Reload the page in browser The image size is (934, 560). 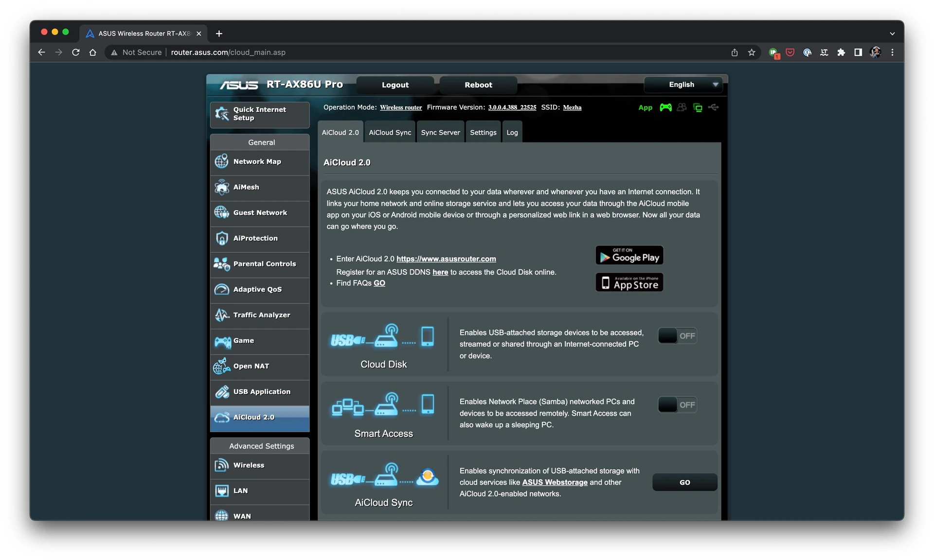pos(76,52)
